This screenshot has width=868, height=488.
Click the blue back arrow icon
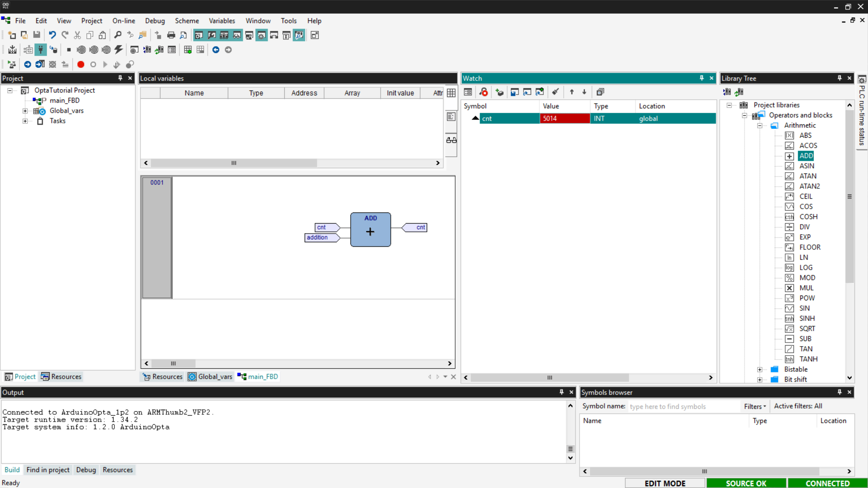coord(216,50)
